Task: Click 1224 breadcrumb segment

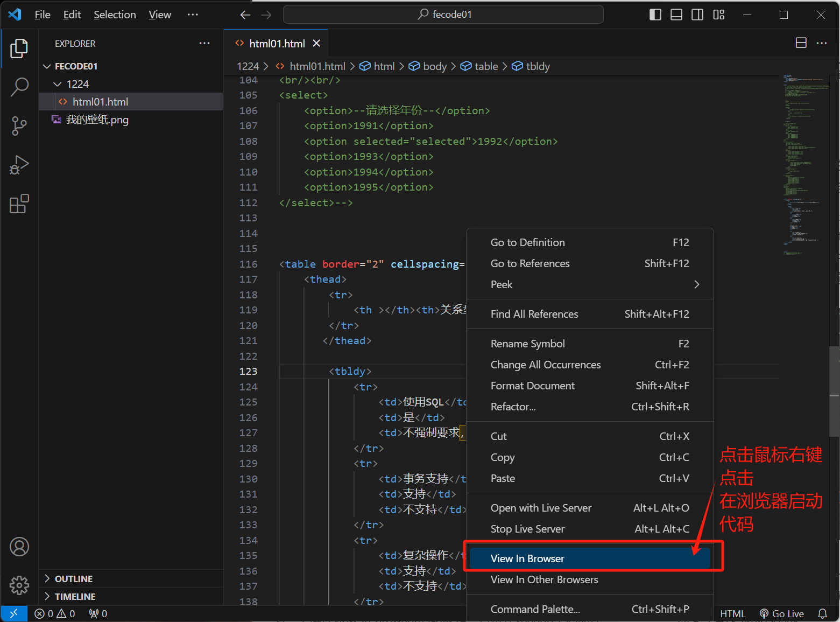Action: [x=248, y=66]
